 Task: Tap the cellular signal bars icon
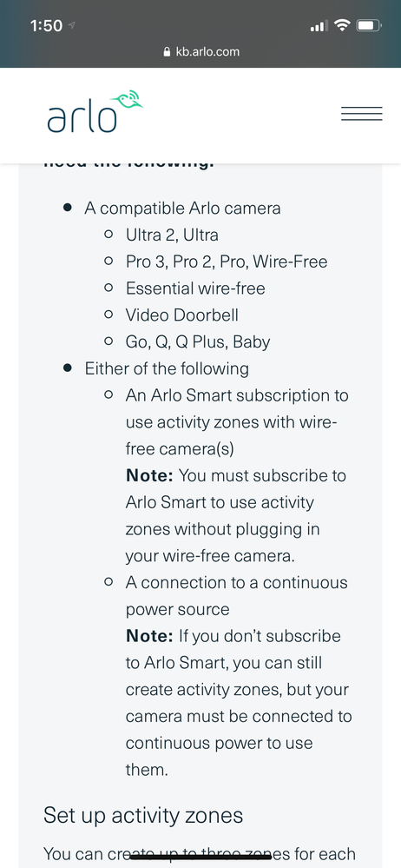point(319,25)
